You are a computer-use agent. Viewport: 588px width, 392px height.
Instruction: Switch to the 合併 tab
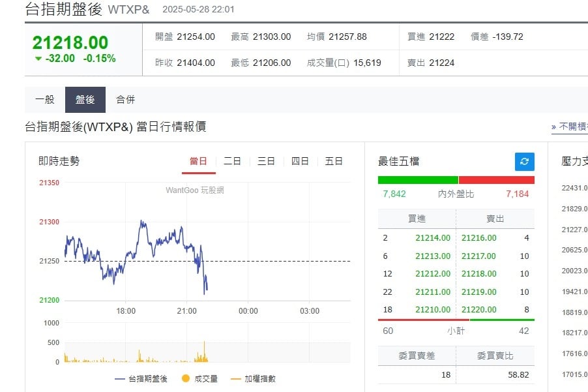(x=125, y=99)
